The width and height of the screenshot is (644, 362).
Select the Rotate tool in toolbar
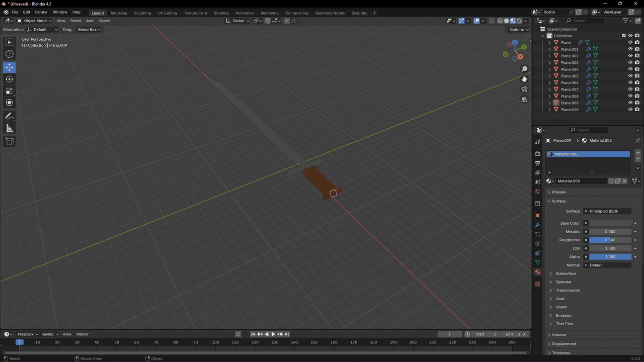tap(9, 79)
